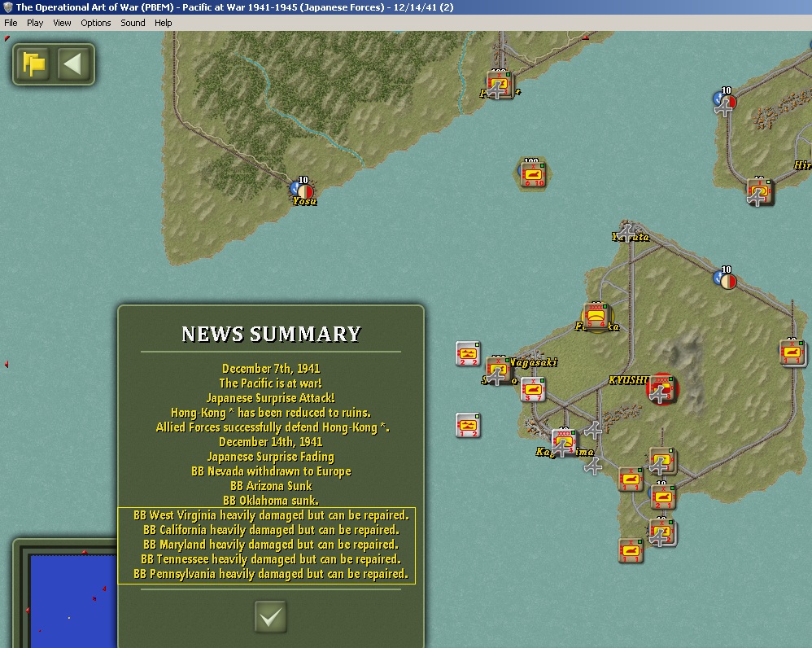Click 'BB West Virginia heavily damaged' line
Viewport: 812px width, 648px height.
click(271, 515)
